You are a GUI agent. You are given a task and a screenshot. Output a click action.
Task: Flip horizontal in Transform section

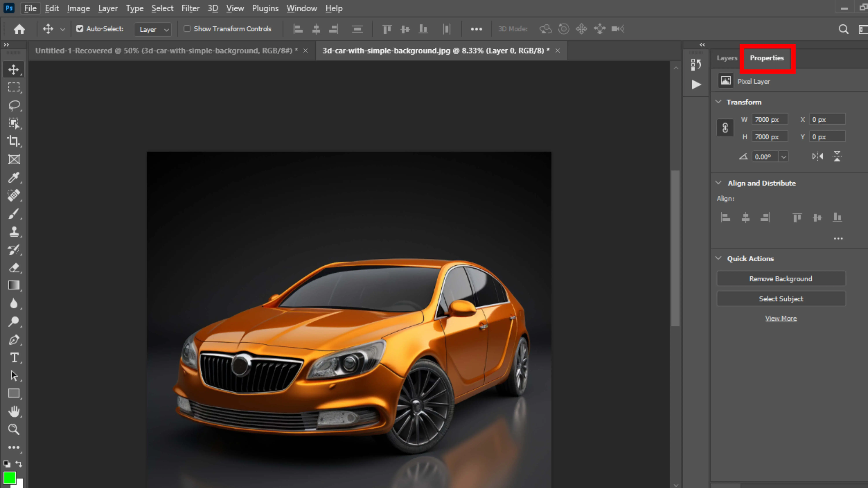pyautogui.click(x=818, y=156)
